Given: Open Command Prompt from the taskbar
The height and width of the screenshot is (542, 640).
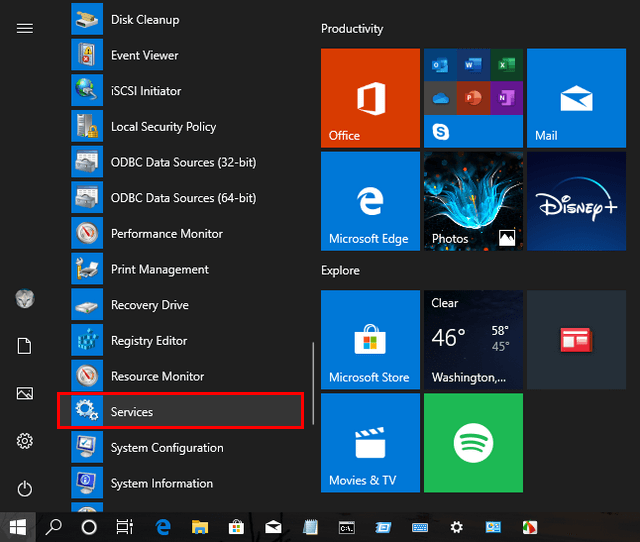Looking at the screenshot, I should (x=347, y=528).
